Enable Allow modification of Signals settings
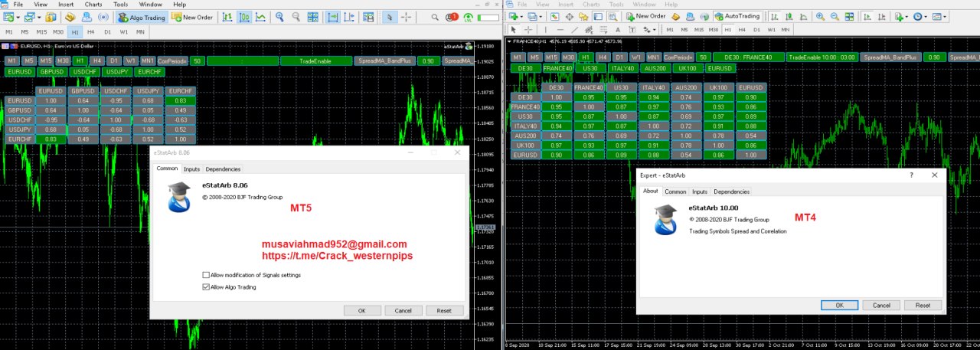980x350 pixels. [206, 275]
